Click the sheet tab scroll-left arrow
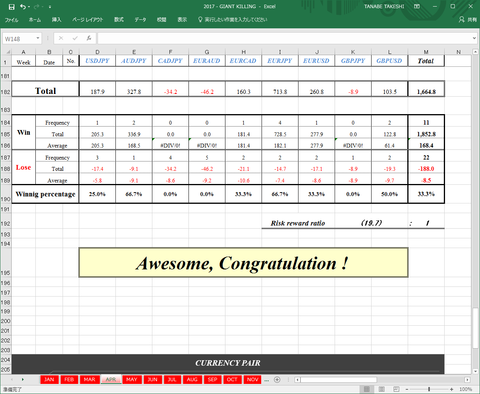Screen dimensions: 480x394 click(x=12, y=380)
